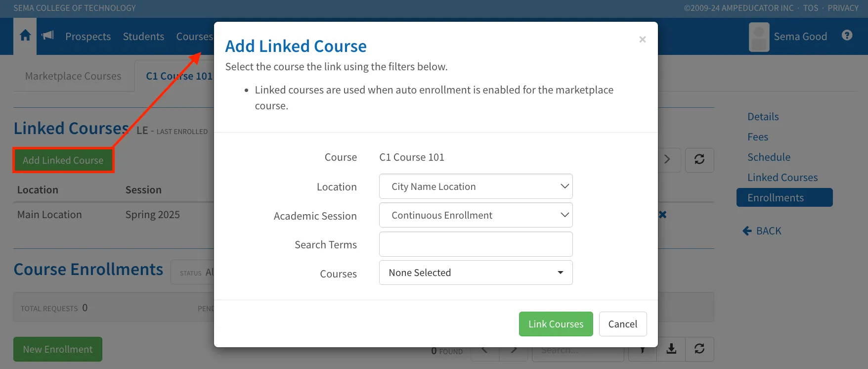
Task: Cancel the Add Linked Course dialog
Action: (x=623, y=324)
